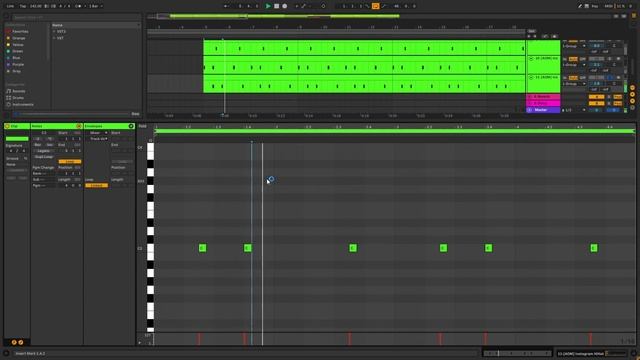Toggle the orange Loop switch in transport
This screenshot has height=360, width=640.
point(376,6)
